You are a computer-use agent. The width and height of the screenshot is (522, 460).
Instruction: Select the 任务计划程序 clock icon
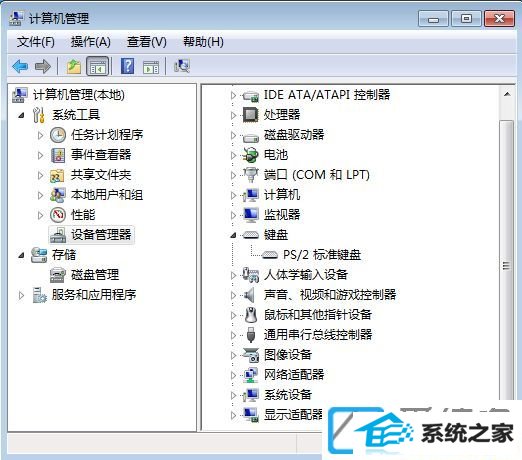pos(58,135)
